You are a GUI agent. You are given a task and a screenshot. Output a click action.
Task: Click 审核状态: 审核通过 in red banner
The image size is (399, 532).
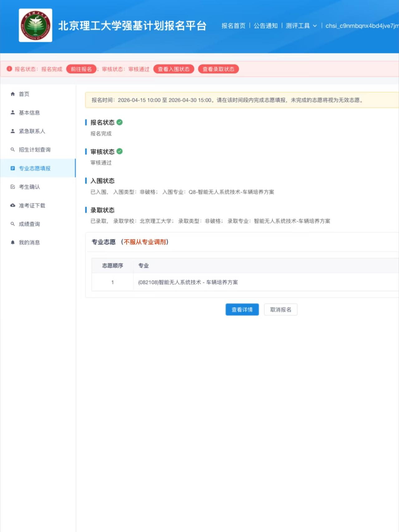pyautogui.click(x=126, y=69)
